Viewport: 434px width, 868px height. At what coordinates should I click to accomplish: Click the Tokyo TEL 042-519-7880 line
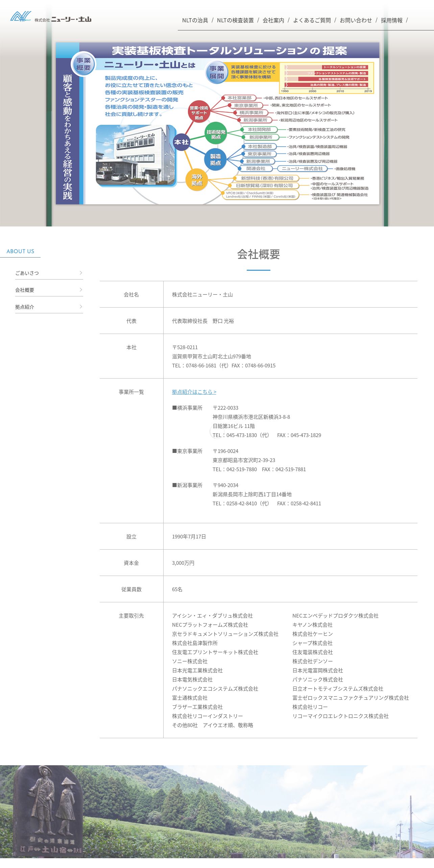[259, 469]
